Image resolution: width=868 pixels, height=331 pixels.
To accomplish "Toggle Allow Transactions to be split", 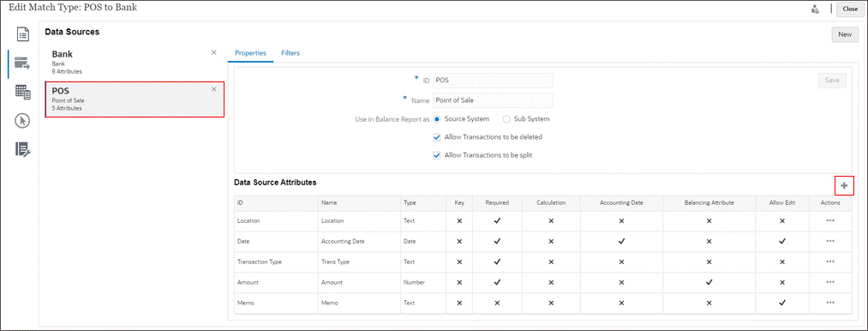I will pos(437,155).
